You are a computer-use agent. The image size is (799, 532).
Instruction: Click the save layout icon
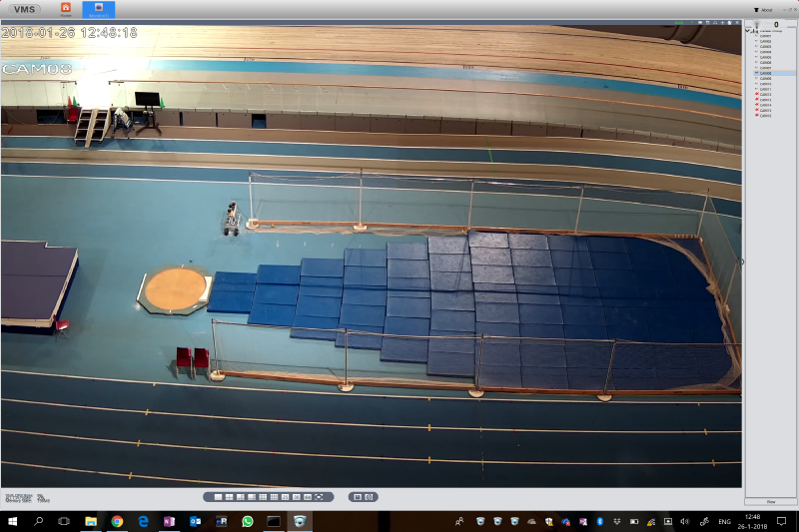[357, 496]
